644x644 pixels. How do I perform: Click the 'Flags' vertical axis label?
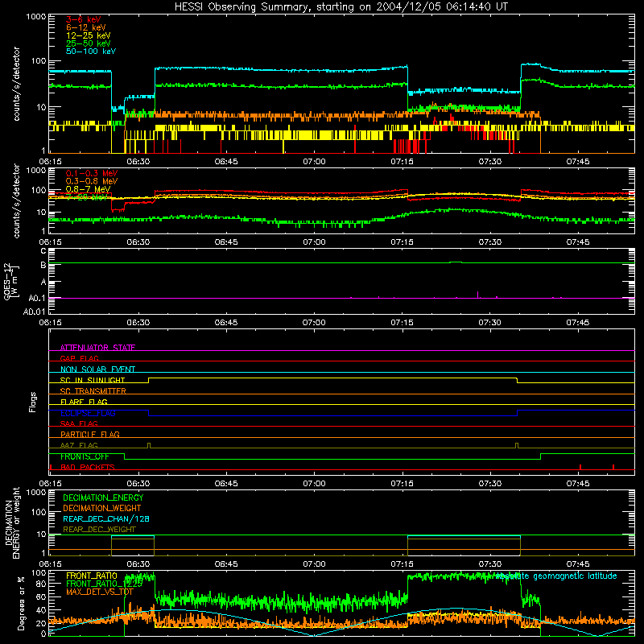tap(32, 402)
